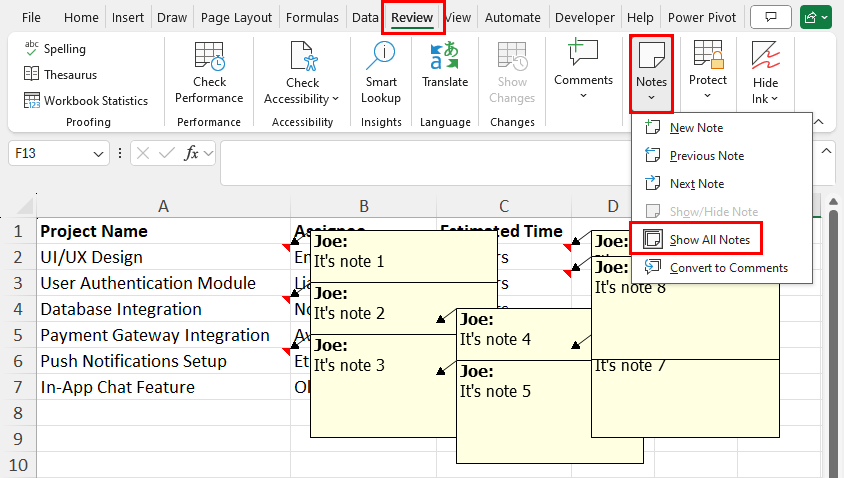844x478 pixels.
Task: Choose Previous Note in menu
Action: [721, 156]
